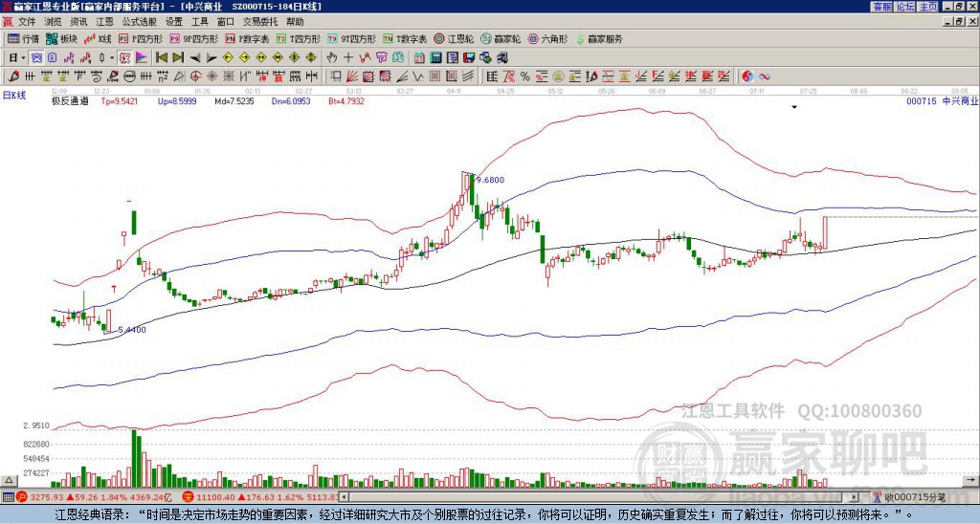The height and width of the screenshot is (524, 980).
Task: Select the hand pan tool
Action: coord(331,58)
